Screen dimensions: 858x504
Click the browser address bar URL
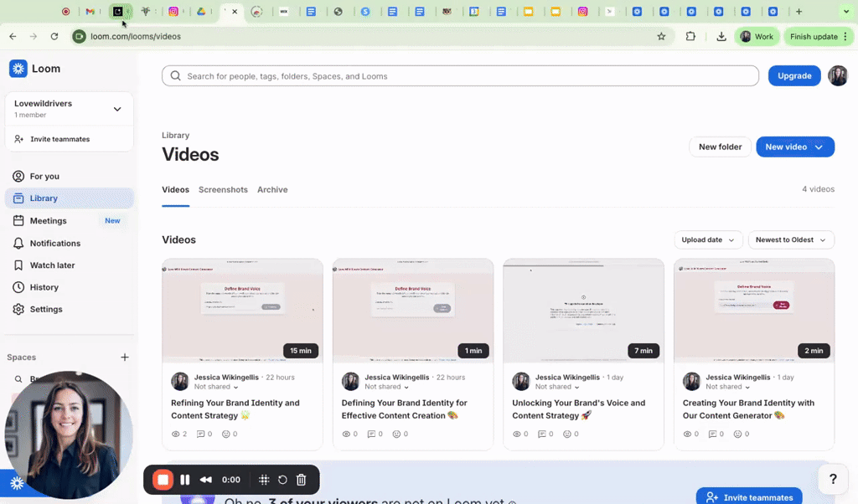(136, 37)
